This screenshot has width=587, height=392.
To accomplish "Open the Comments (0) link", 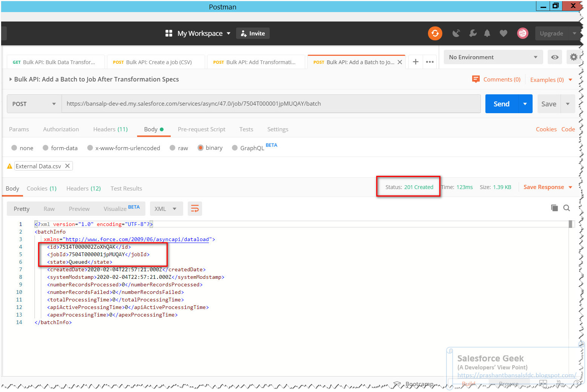I will point(502,79).
